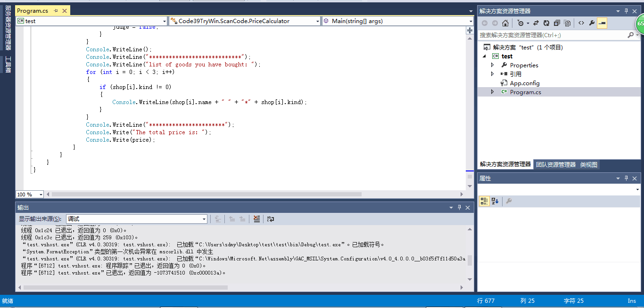Click the search magnifier in Solution Explorer
Viewport: 644px width, 308px height.
(630, 35)
